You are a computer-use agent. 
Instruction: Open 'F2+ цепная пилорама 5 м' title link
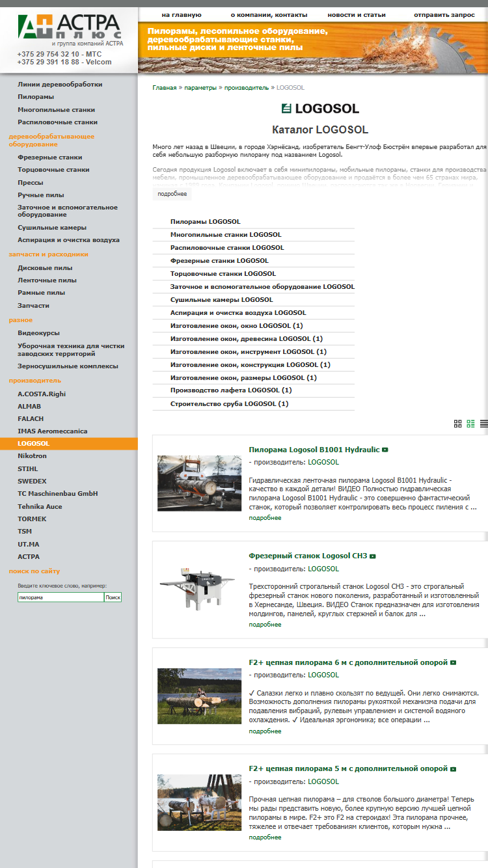[x=348, y=769]
